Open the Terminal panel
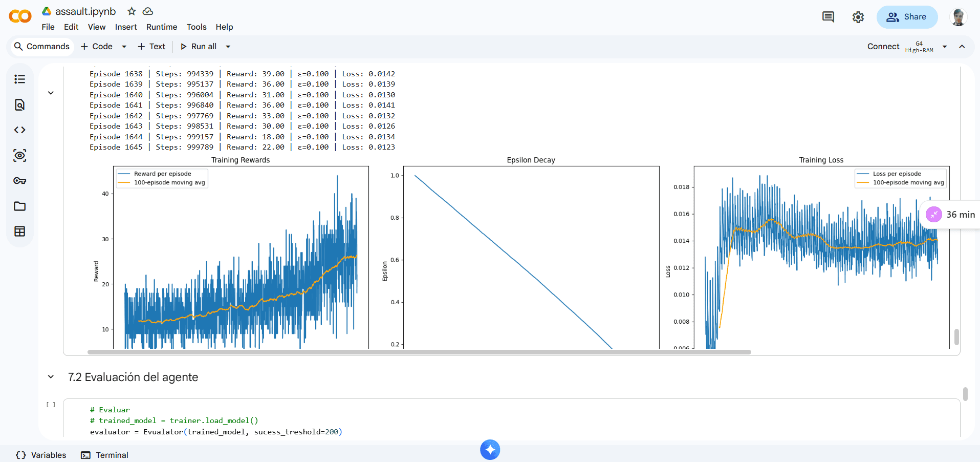 [x=105, y=455]
